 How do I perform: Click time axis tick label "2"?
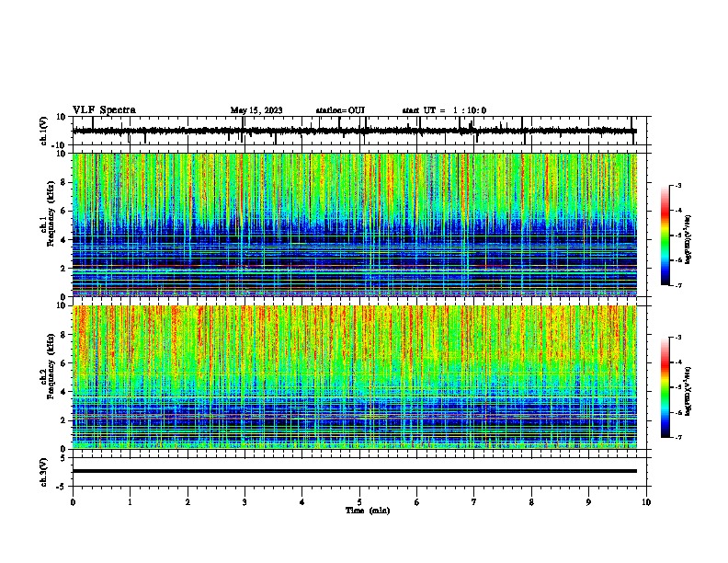(x=188, y=502)
